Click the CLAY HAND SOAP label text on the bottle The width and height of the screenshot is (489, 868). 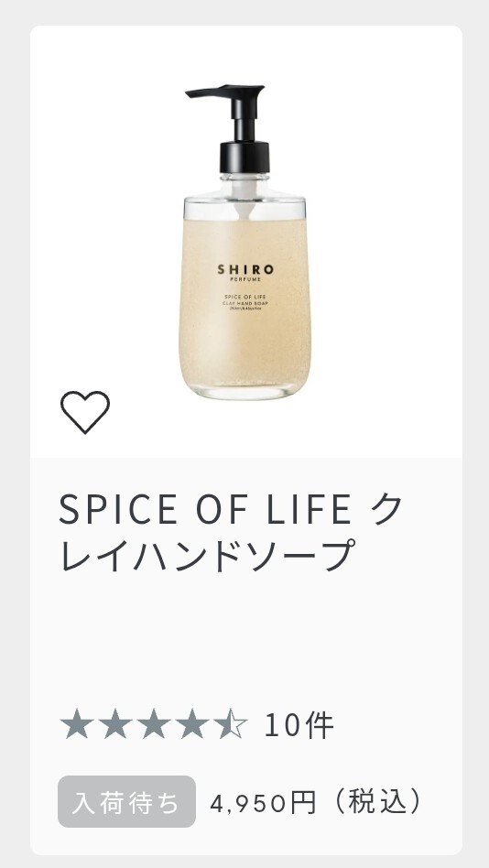244,303
